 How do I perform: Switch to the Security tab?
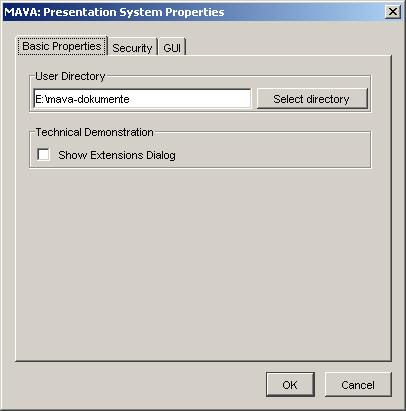(132, 48)
